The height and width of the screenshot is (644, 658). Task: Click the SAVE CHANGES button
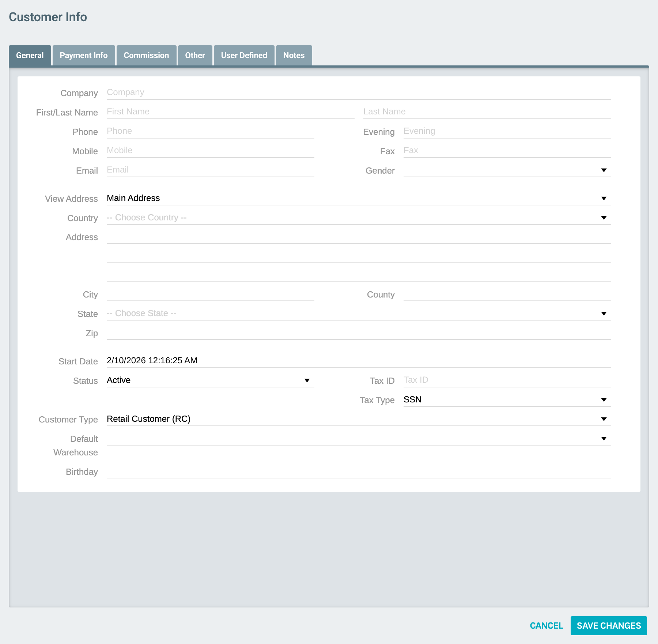[608, 625]
